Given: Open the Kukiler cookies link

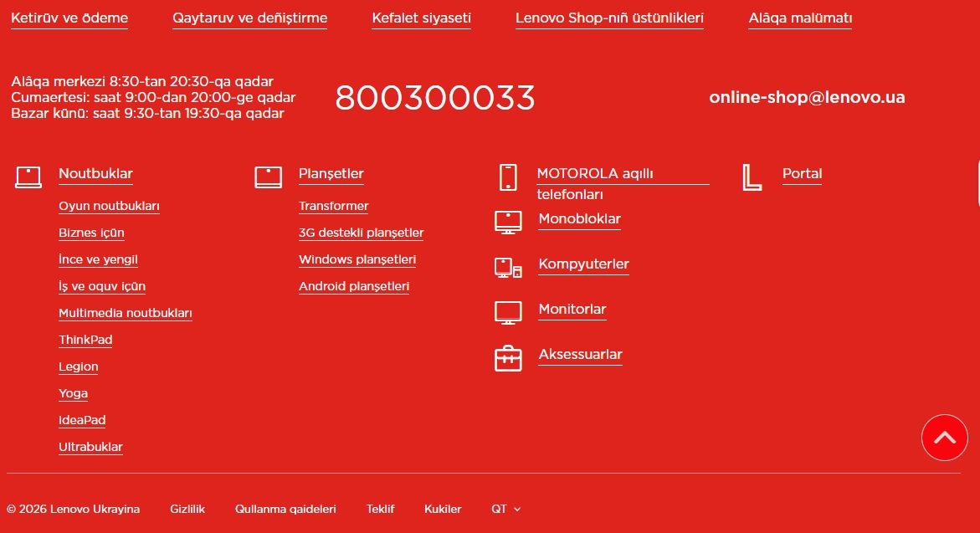Looking at the screenshot, I should [443, 509].
